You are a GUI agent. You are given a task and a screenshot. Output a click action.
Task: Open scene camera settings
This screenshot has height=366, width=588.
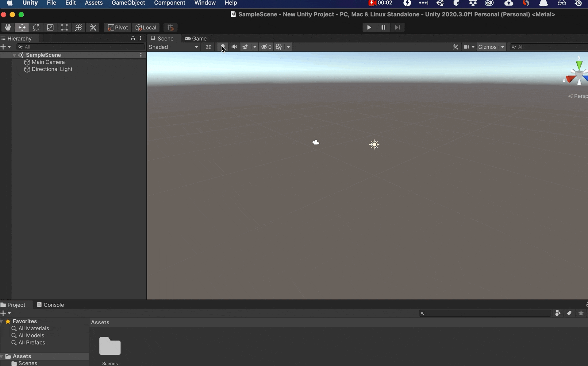pyautogui.click(x=466, y=47)
